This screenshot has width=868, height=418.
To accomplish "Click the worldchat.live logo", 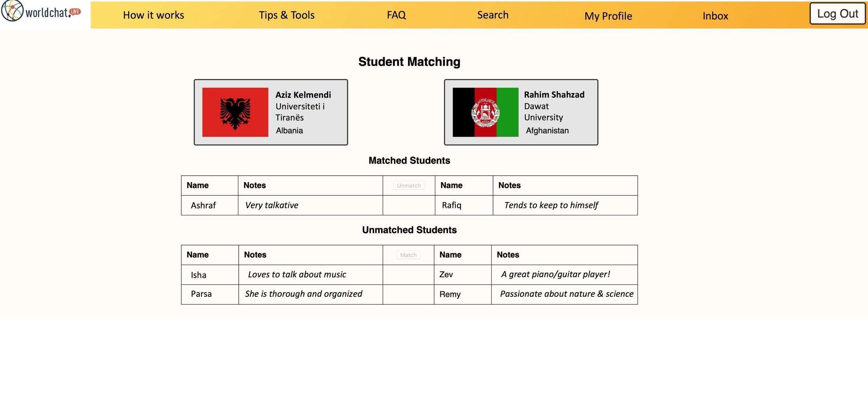I will pos(41,11).
